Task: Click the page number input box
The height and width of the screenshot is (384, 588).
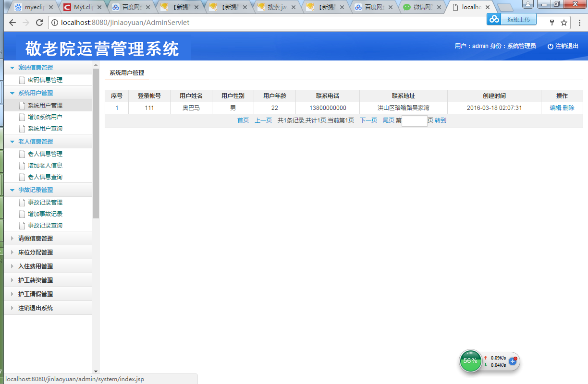Action: (x=415, y=121)
